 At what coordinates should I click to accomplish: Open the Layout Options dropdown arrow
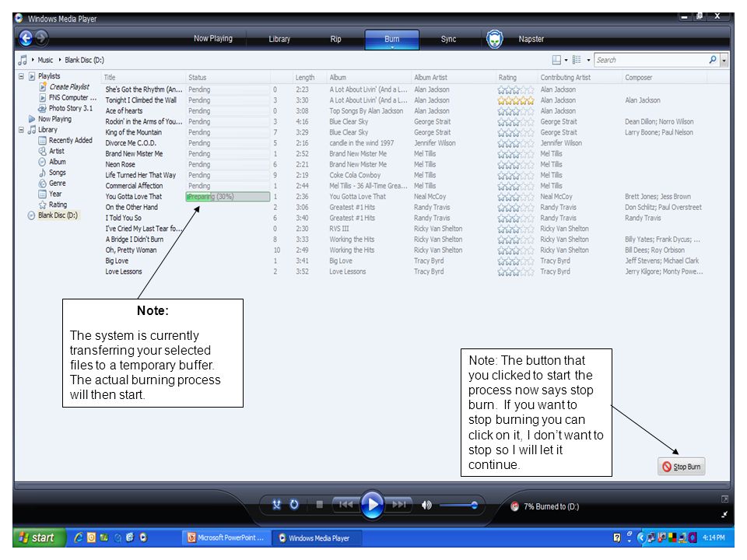(566, 60)
